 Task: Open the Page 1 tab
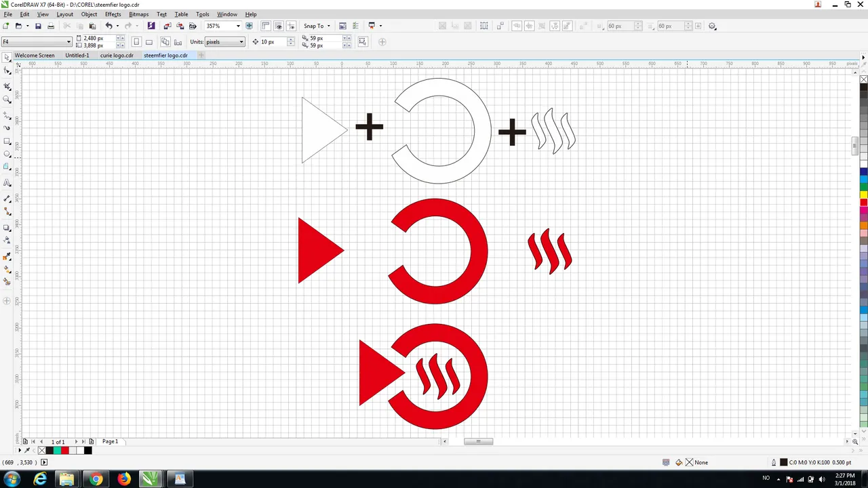click(110, 441)
